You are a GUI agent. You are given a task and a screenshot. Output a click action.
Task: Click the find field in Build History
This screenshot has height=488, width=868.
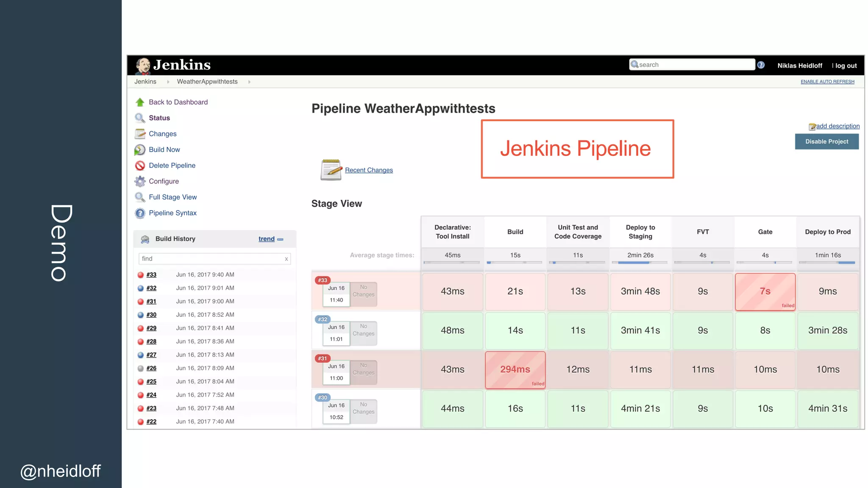tap(214, 259)
